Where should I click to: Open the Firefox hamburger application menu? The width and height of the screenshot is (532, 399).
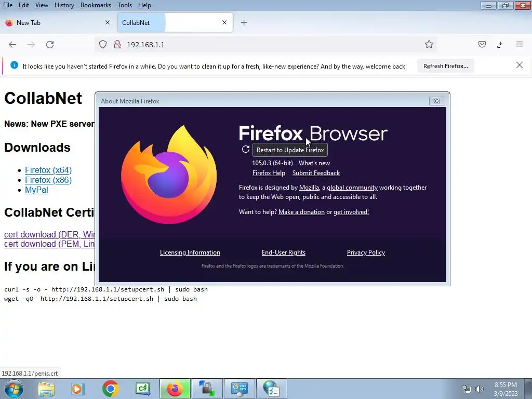tap(519, 44)
